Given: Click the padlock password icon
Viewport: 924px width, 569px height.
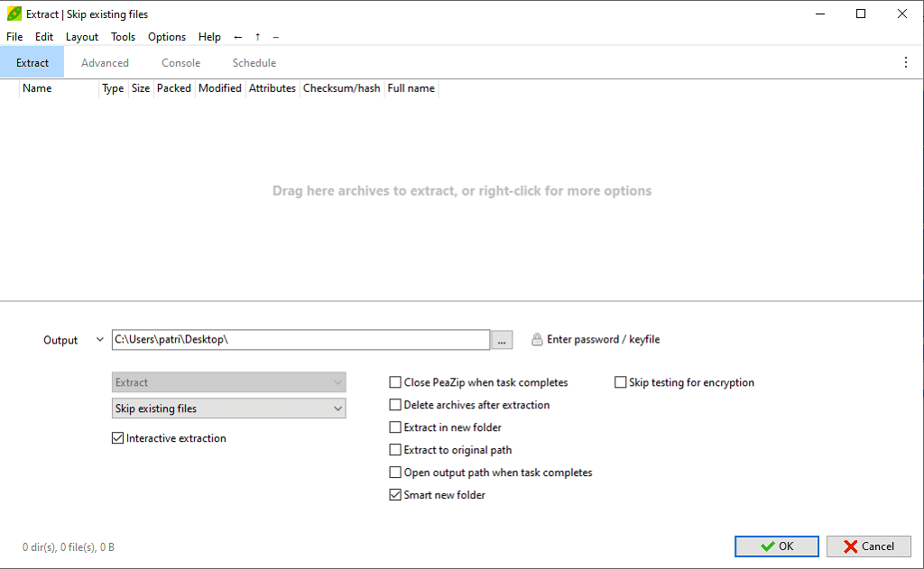Looking at the screenshot, I should tap(537, 339).
